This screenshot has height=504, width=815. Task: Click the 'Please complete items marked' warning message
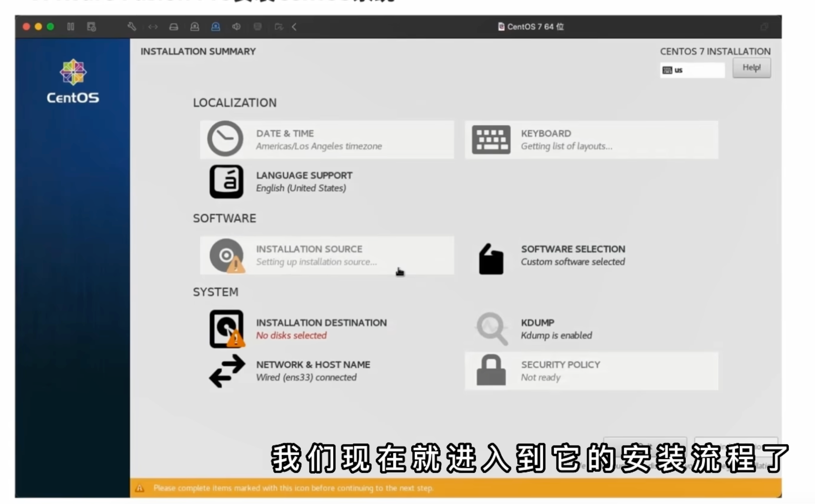point(293,488)
